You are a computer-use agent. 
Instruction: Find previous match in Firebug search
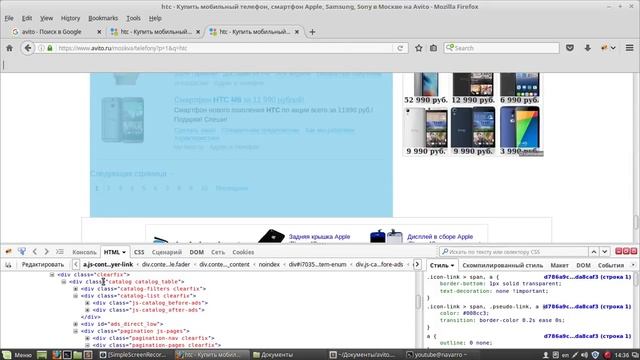point(594,252)
